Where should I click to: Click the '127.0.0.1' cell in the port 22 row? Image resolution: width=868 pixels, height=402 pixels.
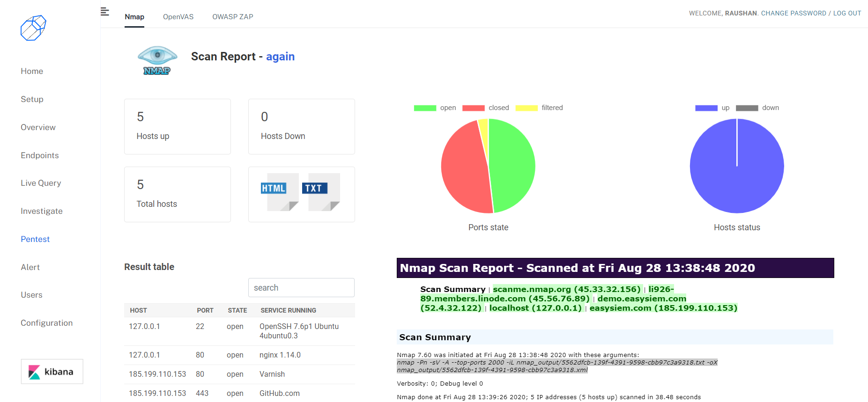(144, 327)
